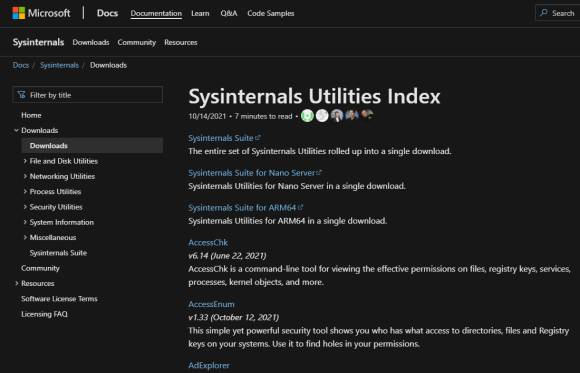The width and height of the screenshot is (580, 373).
Task: Open the AdExplorer utility link
Action: tap(209, 365)
